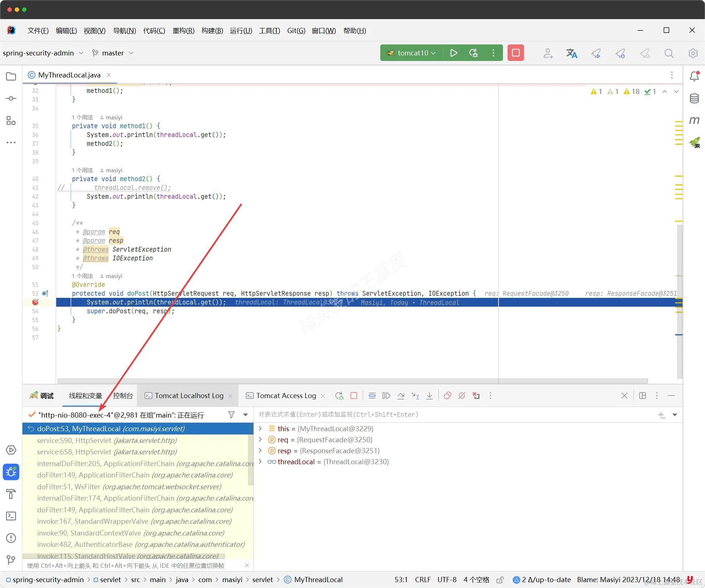Click Step Over in debugger toolbar
Image resolution: width=705 pixels, height=588 pixels.
pos(401,396)
